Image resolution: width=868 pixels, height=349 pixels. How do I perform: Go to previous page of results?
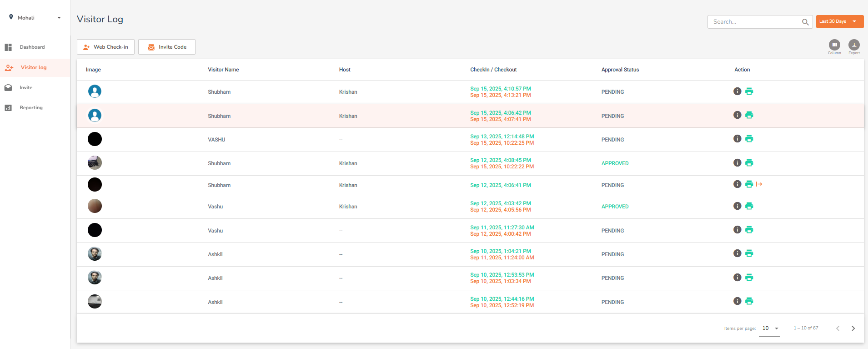click(x=838, y=328)
